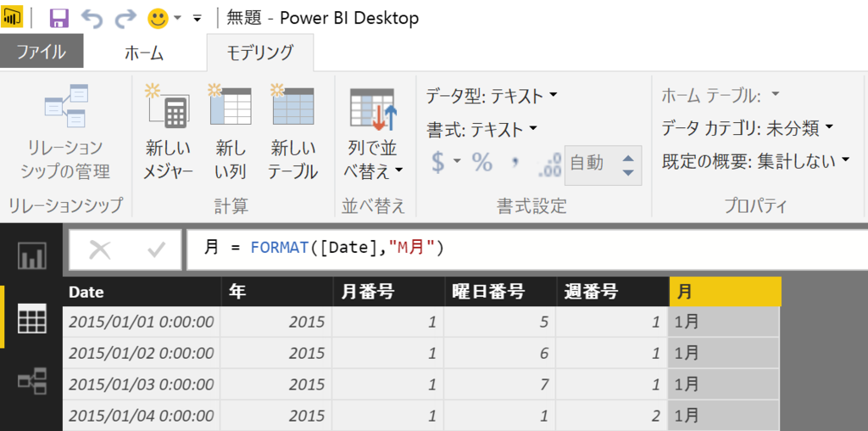The width and height of the screenshot is (868, 431).
Task: Open the Quick Access Toolbar customize arrow
Action: [197, 19]
